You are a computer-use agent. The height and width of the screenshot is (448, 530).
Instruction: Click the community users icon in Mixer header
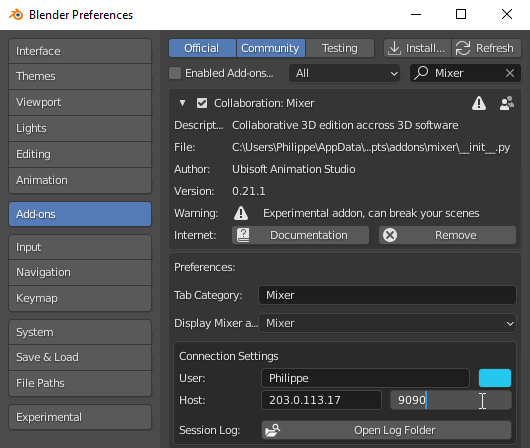click(x=507, y=103)
